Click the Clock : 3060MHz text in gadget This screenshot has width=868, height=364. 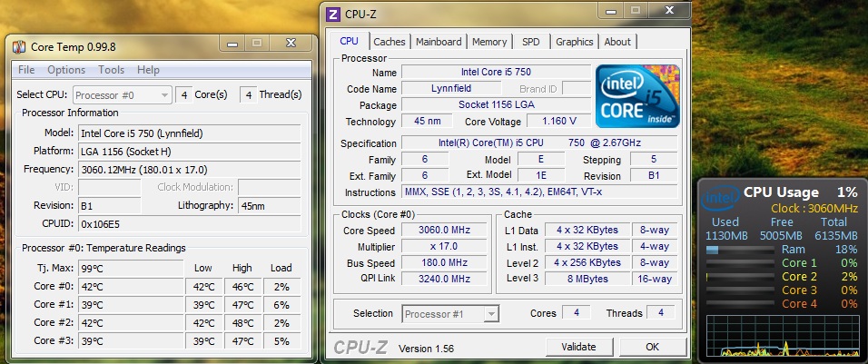click(814, 209)
